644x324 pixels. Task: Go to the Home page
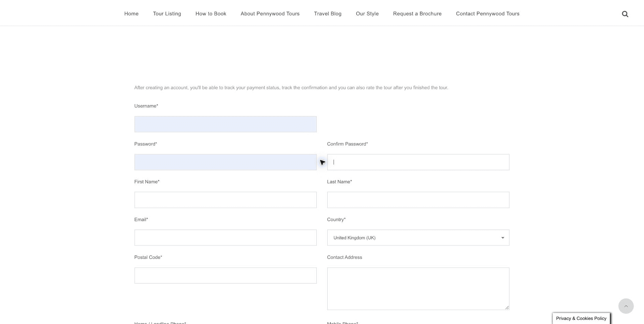point(131,14)
